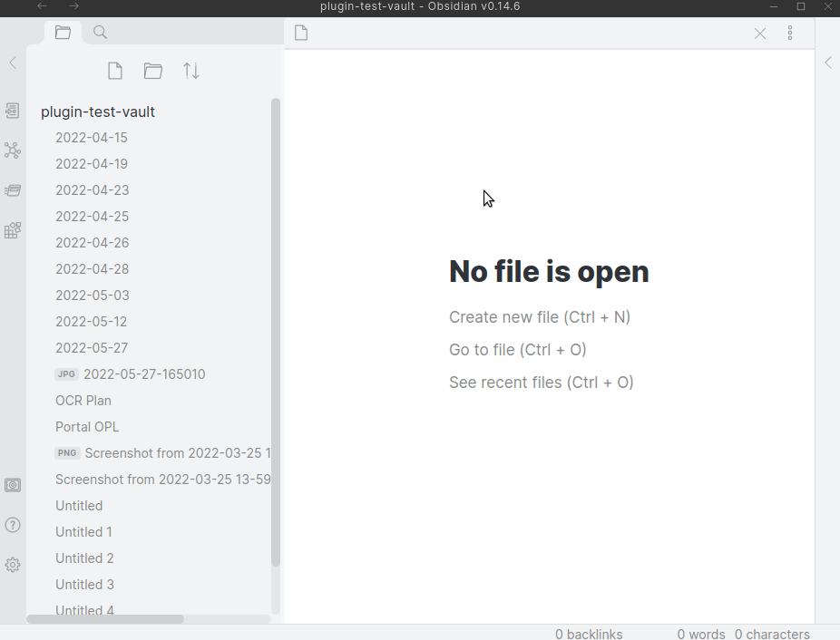840x640 pixels.
Task: Click the empty pane file icon
Action: coord(301,33)
